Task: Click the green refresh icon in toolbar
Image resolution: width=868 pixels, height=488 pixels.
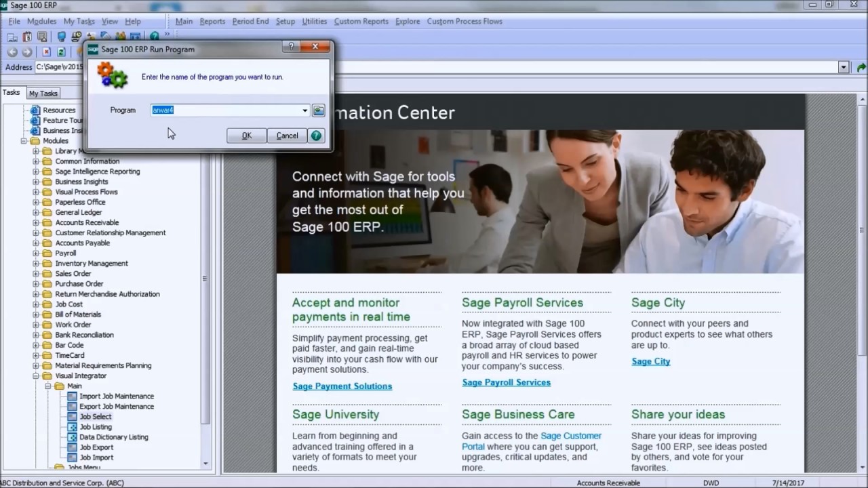Action: [x=61, y=52]
